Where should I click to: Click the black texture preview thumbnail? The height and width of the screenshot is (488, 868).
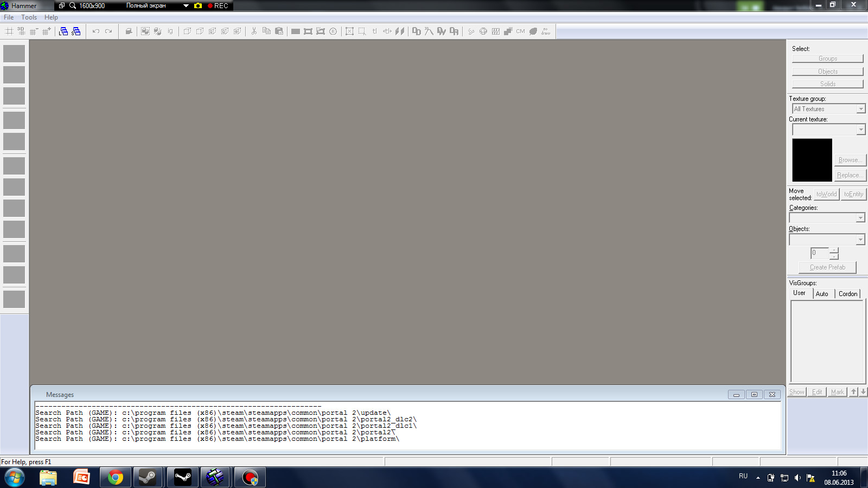tap(812, 160)
